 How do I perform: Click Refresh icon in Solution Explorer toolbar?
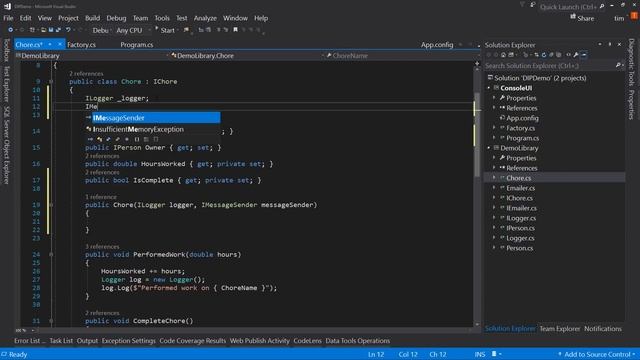(x=544, y=55)
